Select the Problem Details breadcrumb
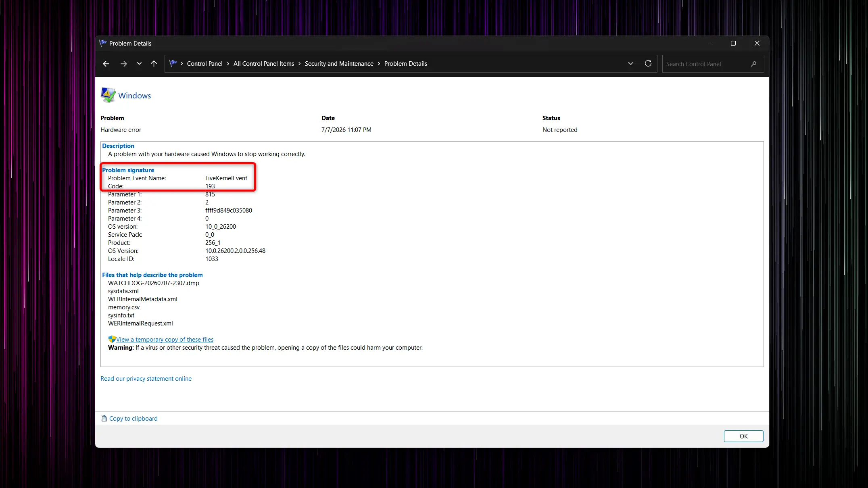This screenshot has height=488, width=868. point(406,64)
